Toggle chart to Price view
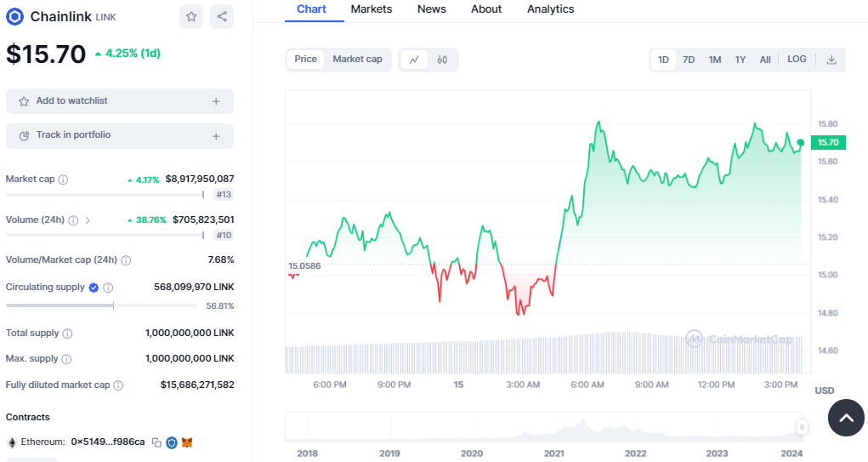Viewport: 868px width, 462px height. [x=305, y=60]
